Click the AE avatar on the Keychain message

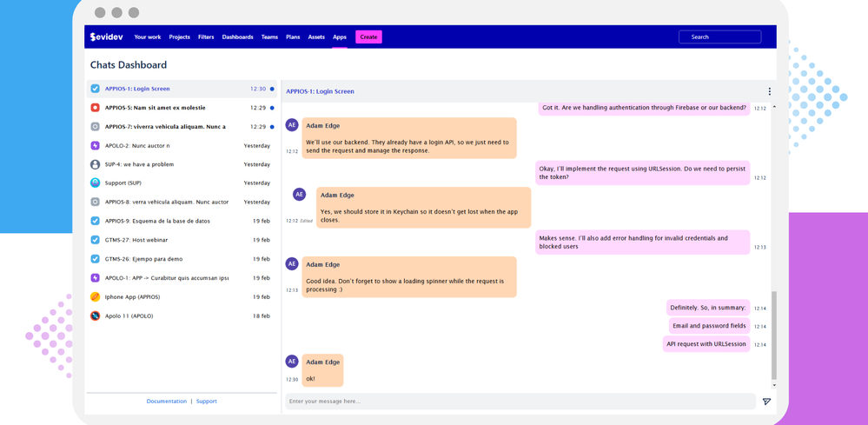point(299,194)
